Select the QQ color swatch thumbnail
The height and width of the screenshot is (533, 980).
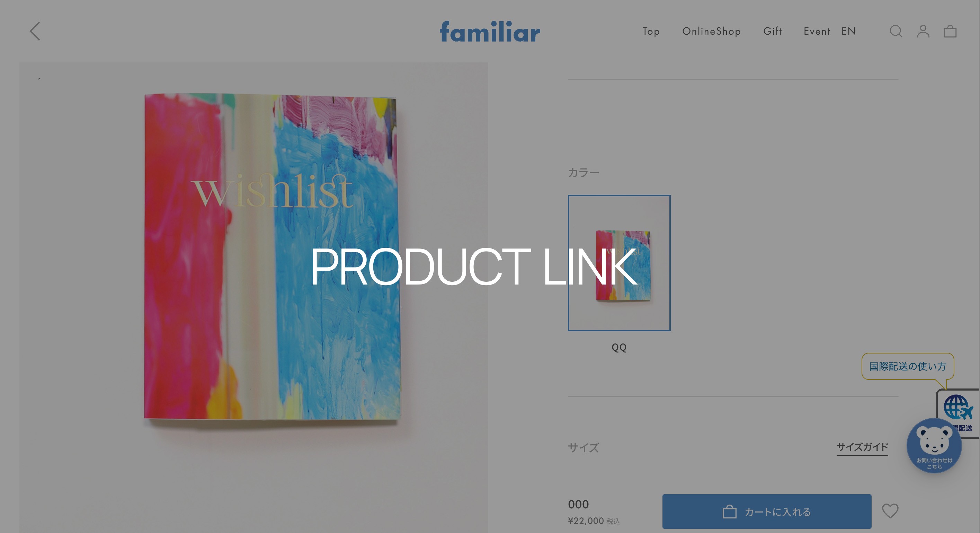pyautogui.click(x=619, y=263)
